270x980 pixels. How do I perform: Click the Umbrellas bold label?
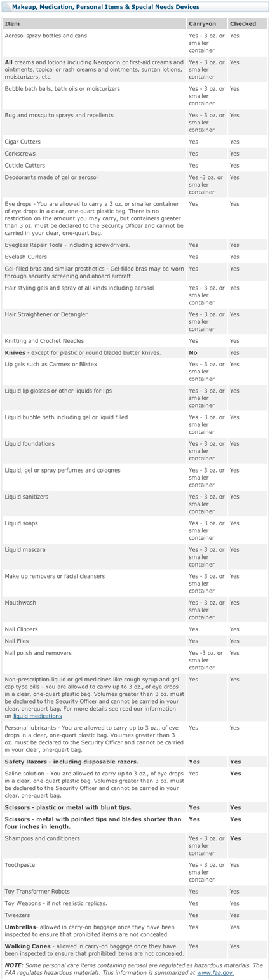click(22, 927)
